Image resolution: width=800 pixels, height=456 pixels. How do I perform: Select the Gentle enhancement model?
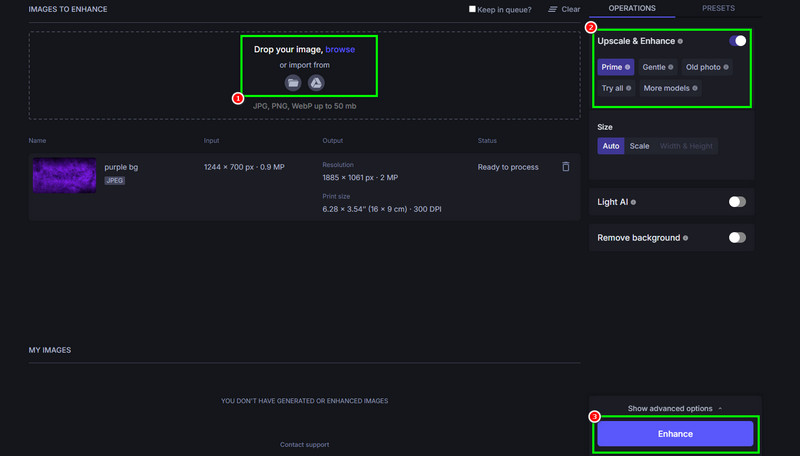[658, 67]
